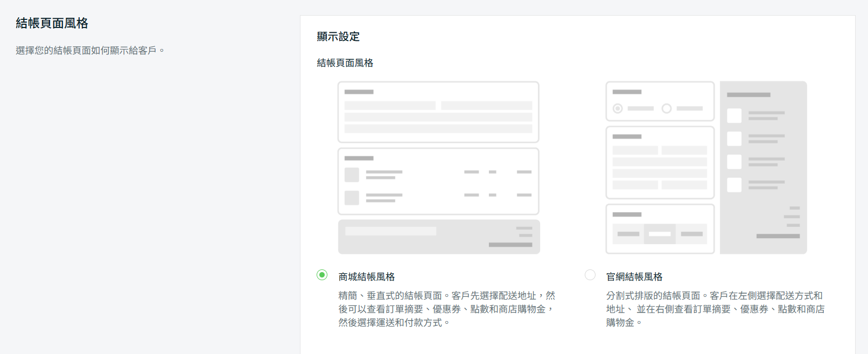
Task: Click the unselected radio icon in the split layout preview
Action: click(667, 109)
